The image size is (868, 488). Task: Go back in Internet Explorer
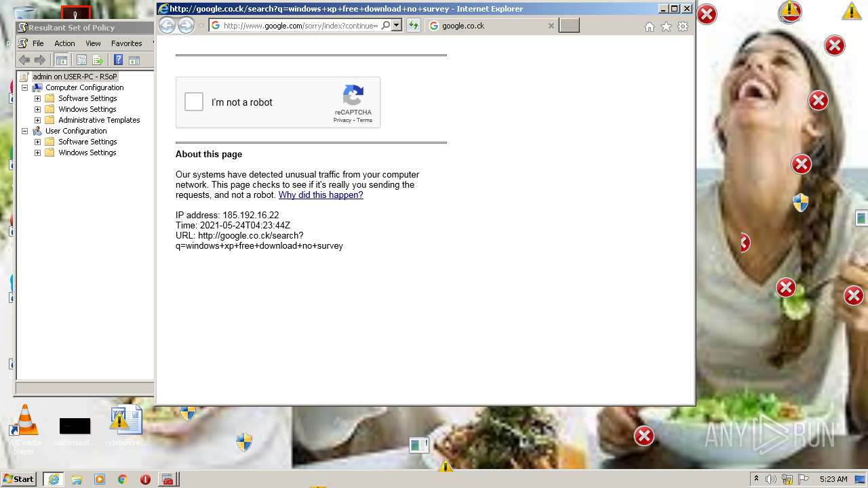click(166, 25)
